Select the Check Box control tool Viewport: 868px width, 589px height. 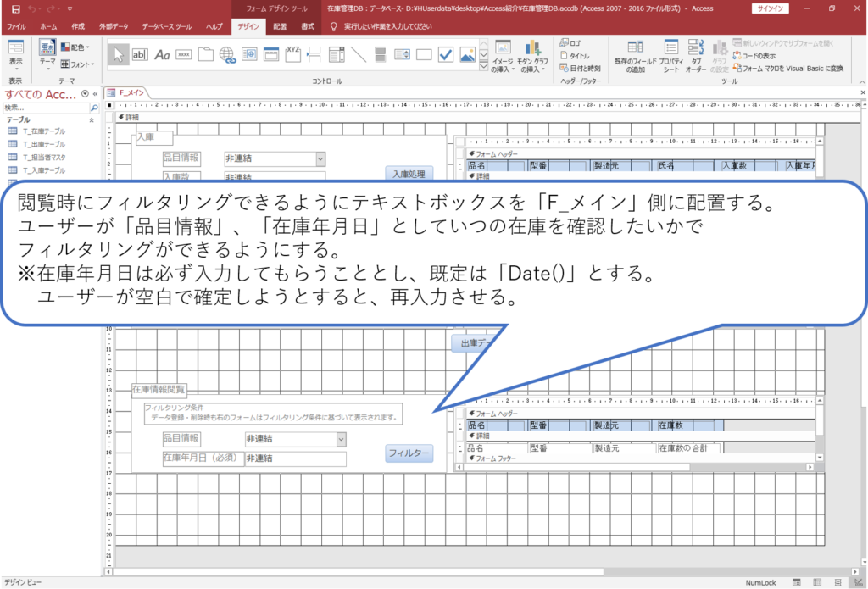[x=445, y=53]
